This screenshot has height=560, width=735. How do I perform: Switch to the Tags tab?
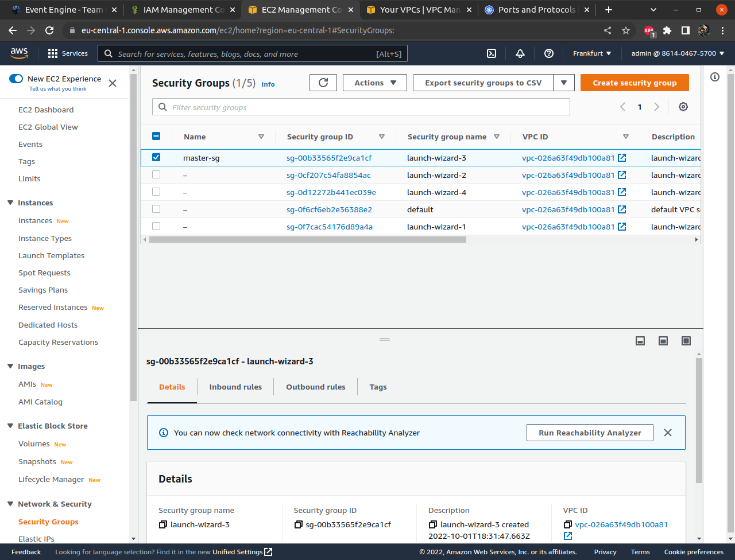coord(378,387)
